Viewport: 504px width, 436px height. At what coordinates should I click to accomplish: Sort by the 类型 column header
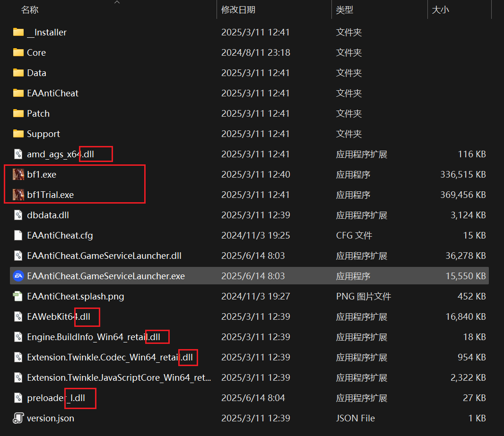click(345, 9)
